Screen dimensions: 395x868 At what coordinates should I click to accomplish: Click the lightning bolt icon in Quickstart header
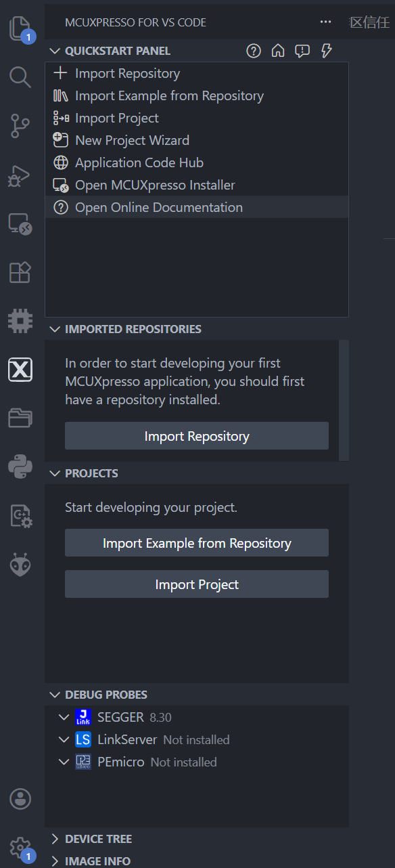pyautogui.click(x=327, y=51)
